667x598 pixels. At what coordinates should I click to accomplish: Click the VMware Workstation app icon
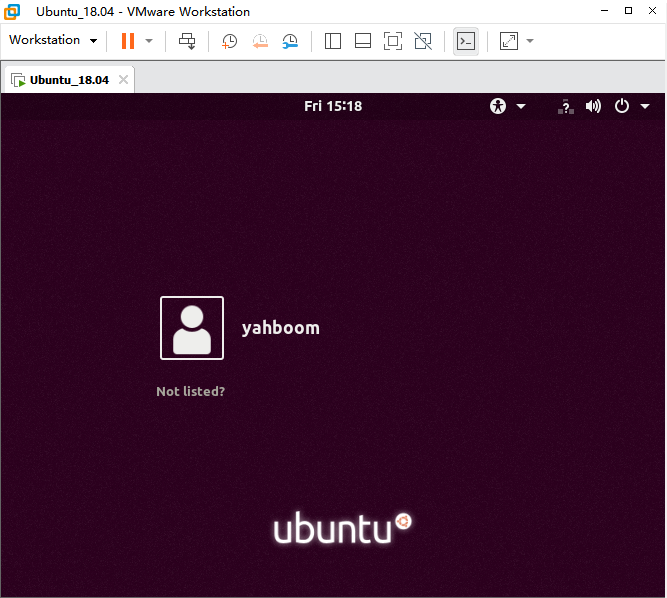point(12,11)
